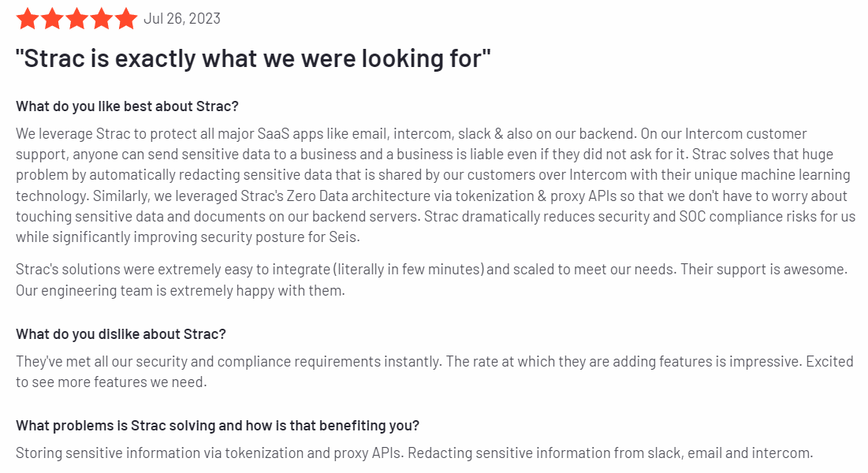Viewport: 868px width, 473px height.
Task: Click the line beginning "technology. Similarly, we leveraged"
Action: pyautogui.click(x=431, y=196)
